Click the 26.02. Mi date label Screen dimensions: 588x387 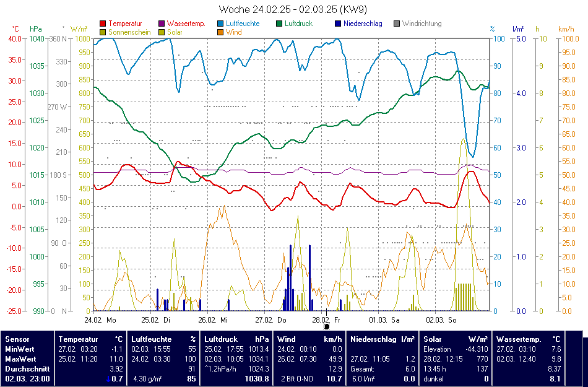coord(214,320)
